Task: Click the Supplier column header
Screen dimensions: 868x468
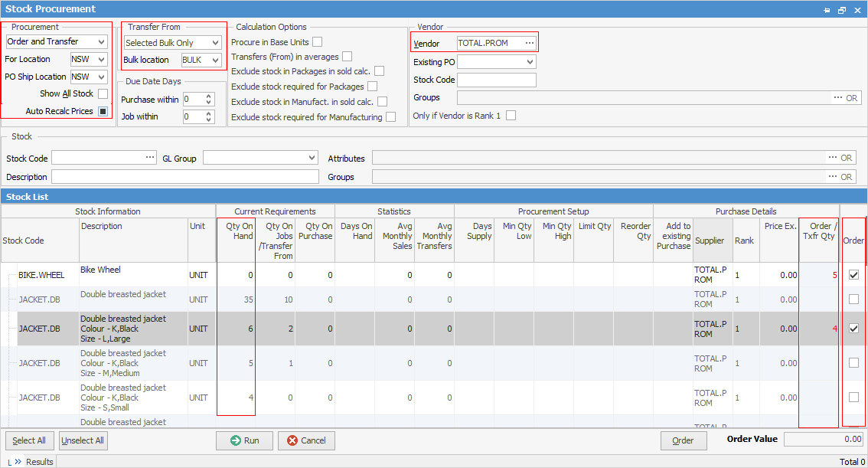Action: pos(710,241)
